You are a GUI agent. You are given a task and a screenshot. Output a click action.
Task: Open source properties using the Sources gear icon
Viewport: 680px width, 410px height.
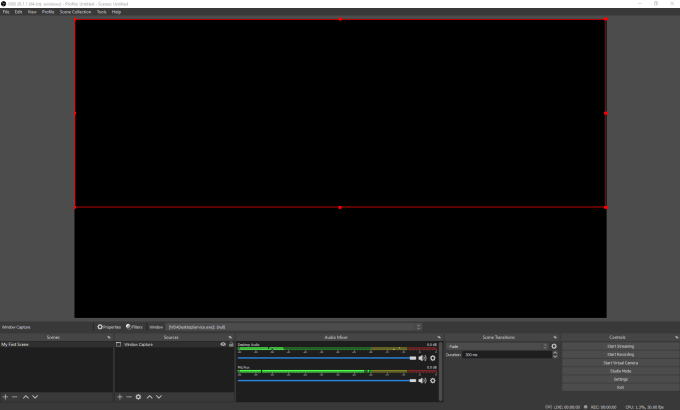point(138,397)
